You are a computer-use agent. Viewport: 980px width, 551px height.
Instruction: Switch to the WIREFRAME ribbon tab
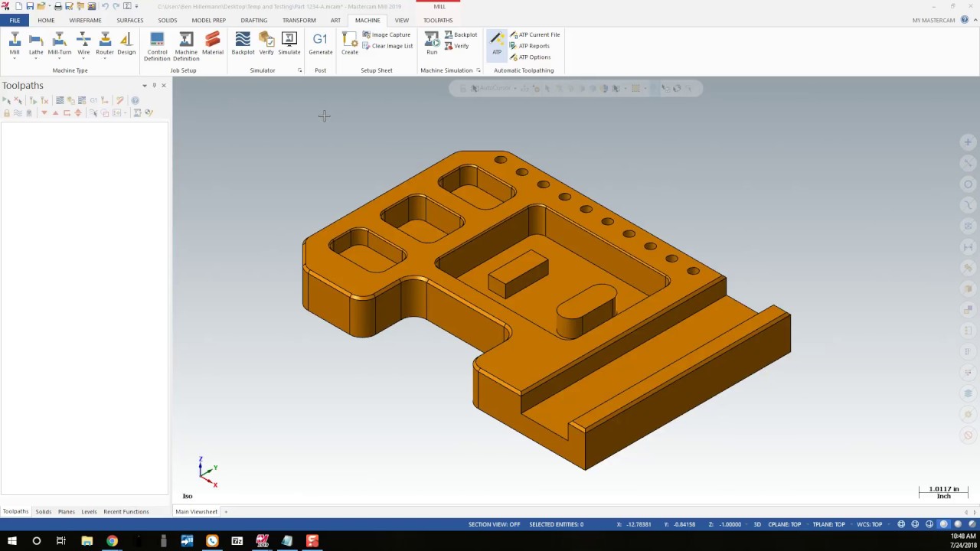click(85, 21)
